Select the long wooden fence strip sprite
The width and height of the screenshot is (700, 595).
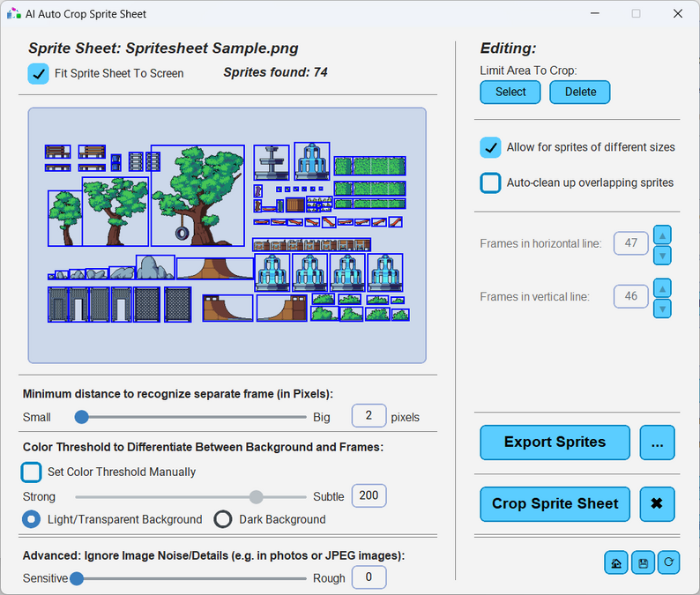click(311, 244)
